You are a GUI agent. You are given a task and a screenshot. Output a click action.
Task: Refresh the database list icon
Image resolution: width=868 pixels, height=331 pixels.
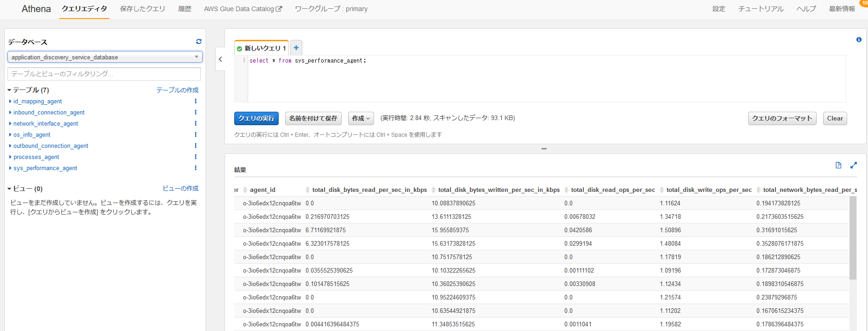(199, 42)
